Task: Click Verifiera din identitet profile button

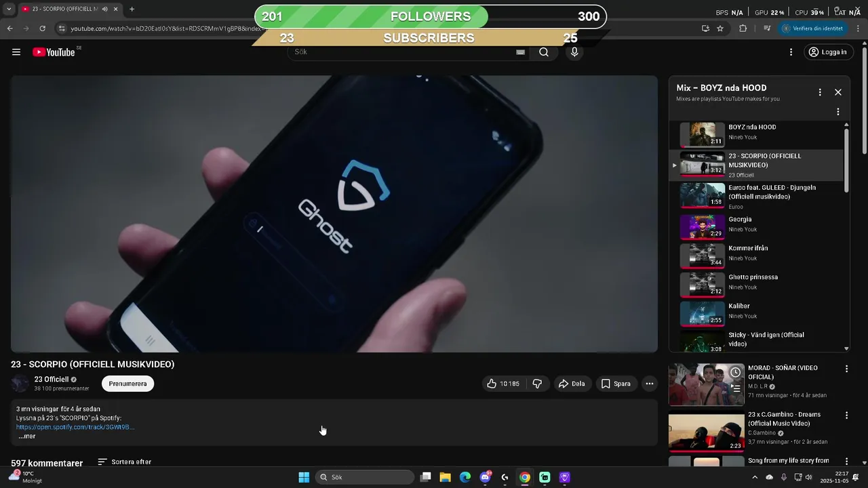Action: 813,28
